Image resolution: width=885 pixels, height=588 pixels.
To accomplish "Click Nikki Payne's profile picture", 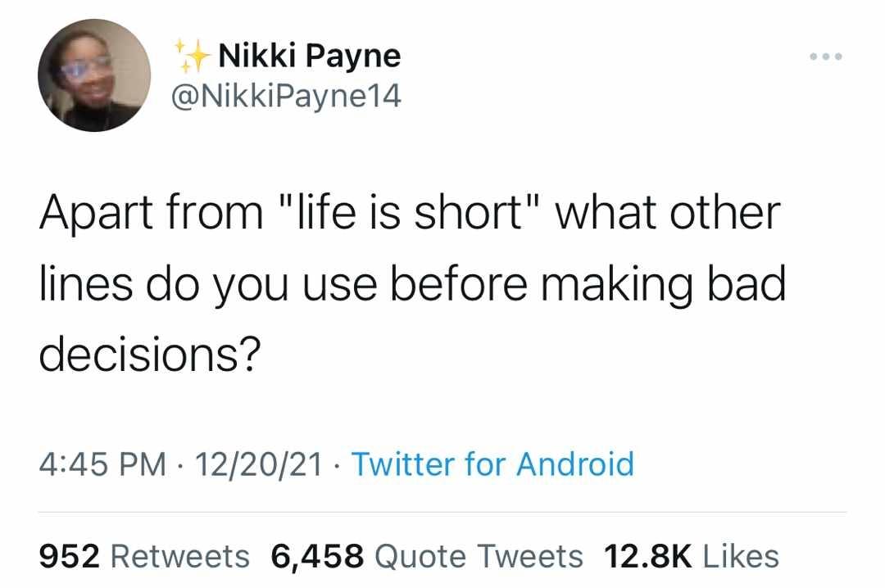I will [94, 75].
